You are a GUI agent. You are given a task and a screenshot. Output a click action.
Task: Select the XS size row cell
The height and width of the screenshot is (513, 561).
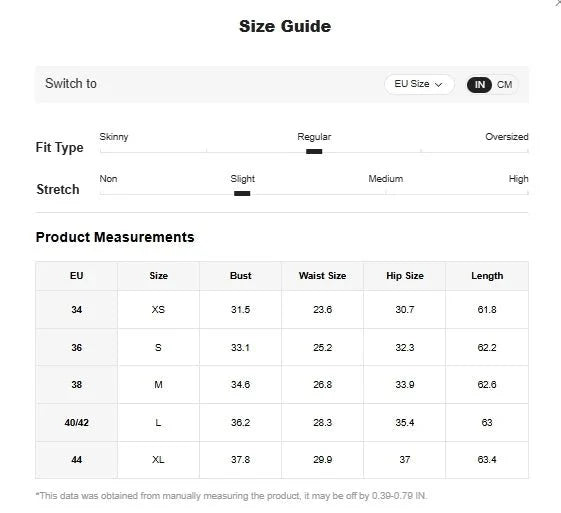tap(158, 309)
